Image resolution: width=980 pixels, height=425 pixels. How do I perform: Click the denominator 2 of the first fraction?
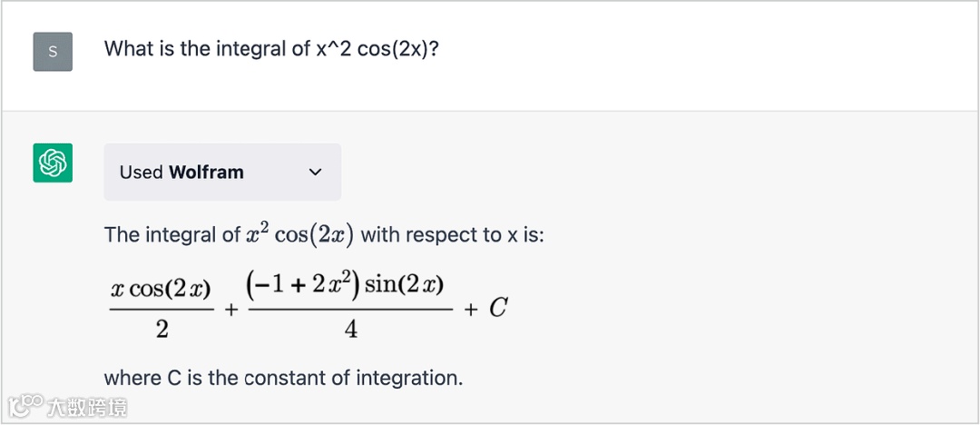click(162, 329)
